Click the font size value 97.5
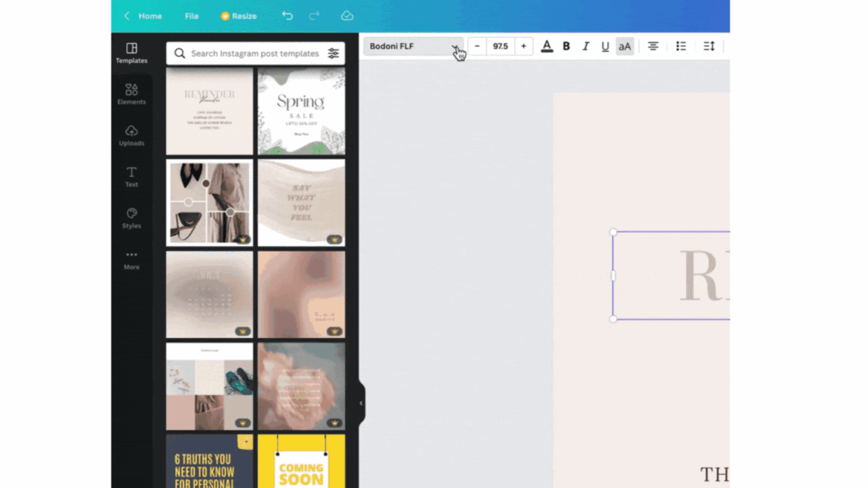 [500, 46]
